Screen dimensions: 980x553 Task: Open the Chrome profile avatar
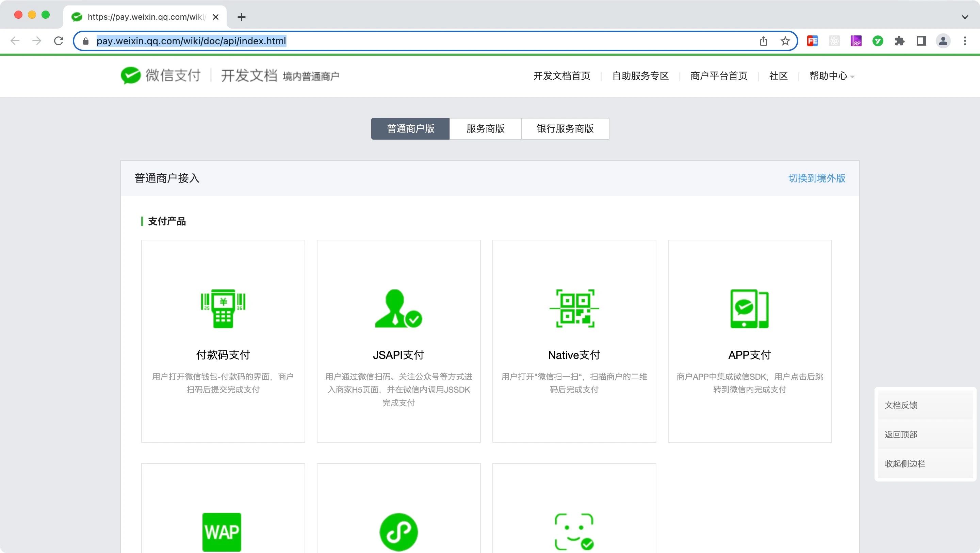pyautogui.click(x=943, y=41)
